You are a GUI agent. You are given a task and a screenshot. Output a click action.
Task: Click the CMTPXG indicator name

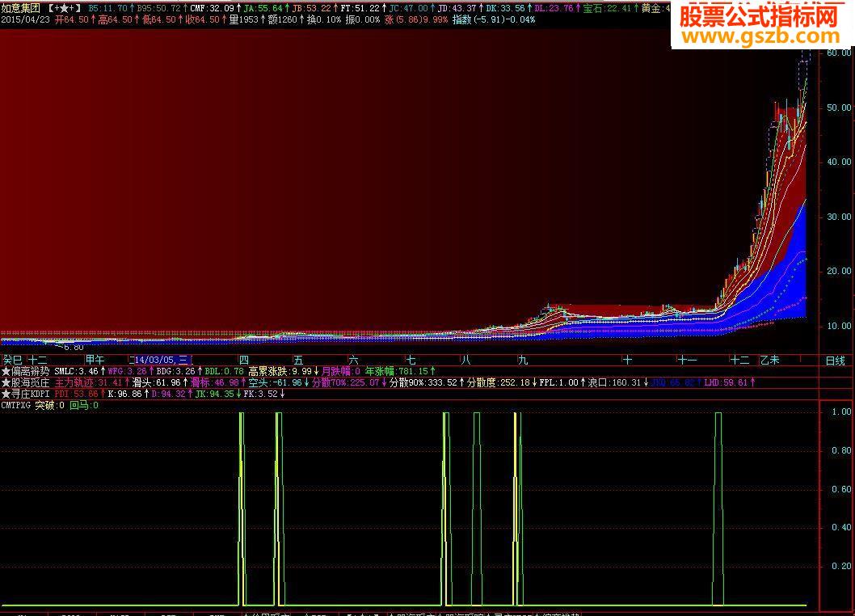click(16, 405)
